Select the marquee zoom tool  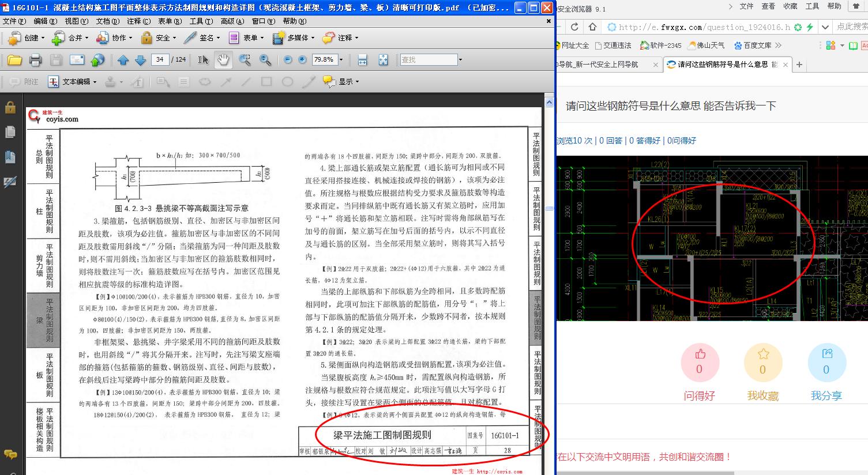tap(245, 60)
